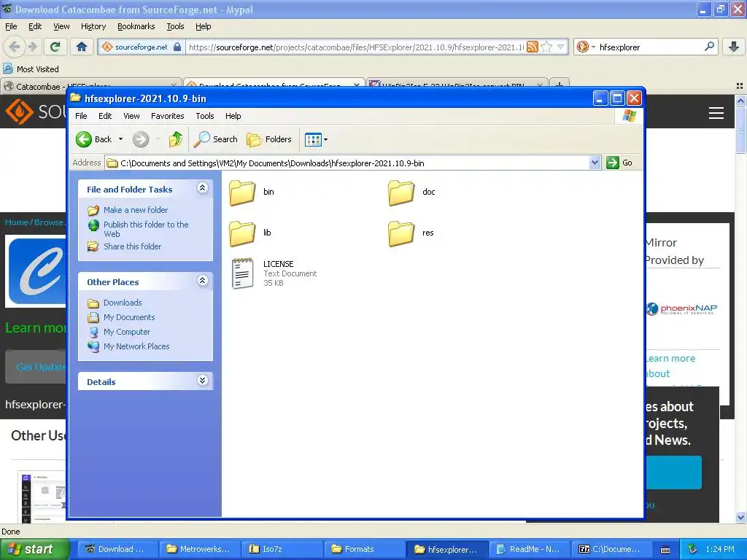Switch to Iso7z taskbar window
This screenshot has height=560, width=747.
pos(282,549)
